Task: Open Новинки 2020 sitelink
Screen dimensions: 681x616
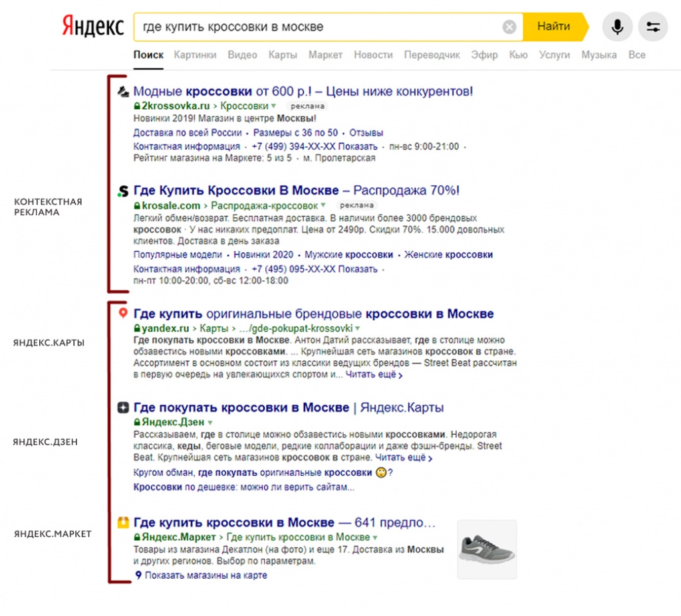Action: coord(263,255)
